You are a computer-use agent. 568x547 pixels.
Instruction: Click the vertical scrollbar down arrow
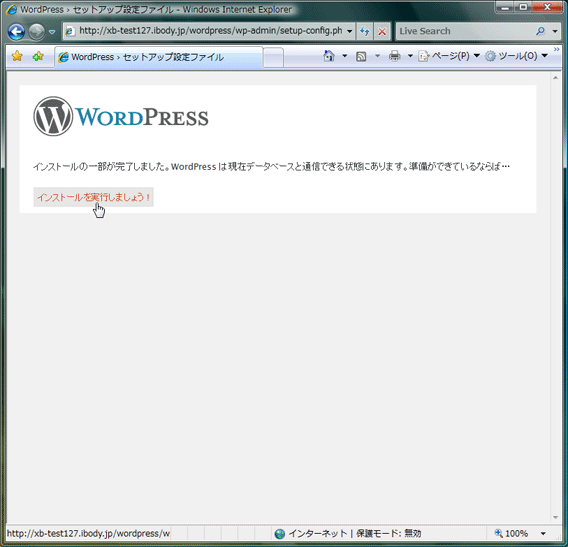(555, 517)
